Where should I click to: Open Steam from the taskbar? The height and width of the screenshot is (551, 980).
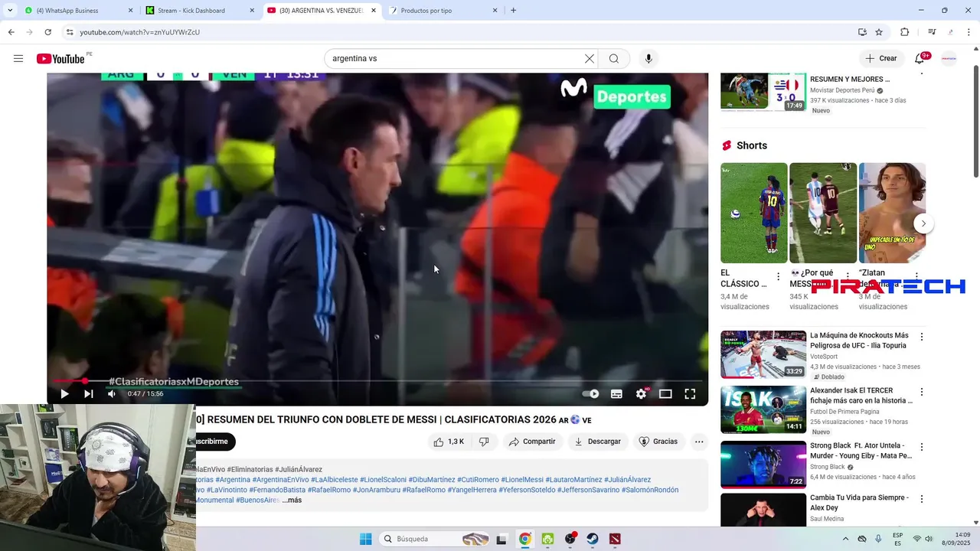point(593,539)
